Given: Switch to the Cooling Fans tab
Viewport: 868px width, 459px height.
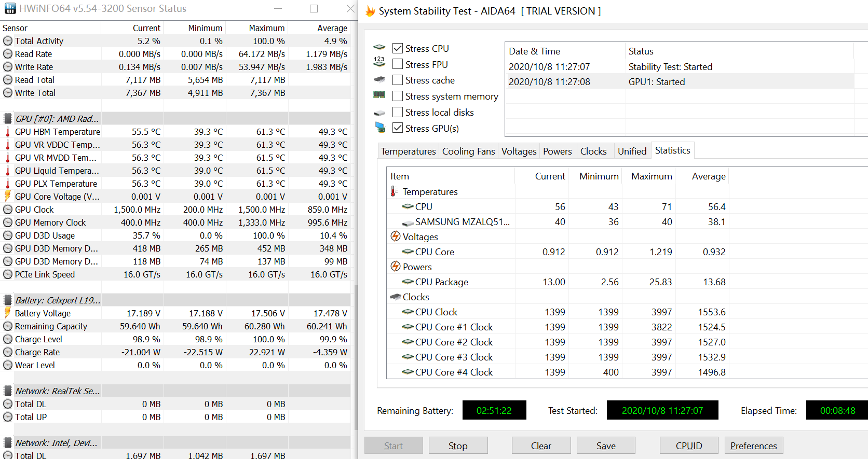Looking at the screenshot, I should click(469, 151).
